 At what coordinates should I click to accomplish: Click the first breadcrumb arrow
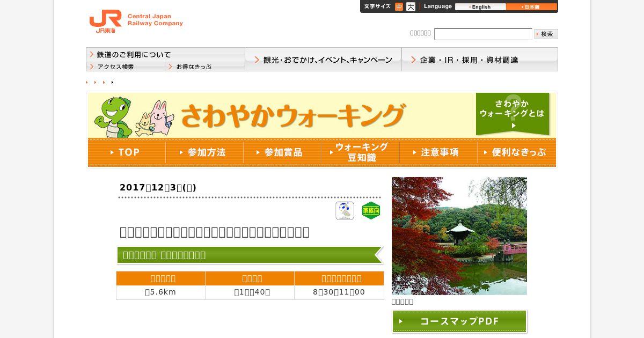(87, 82)
